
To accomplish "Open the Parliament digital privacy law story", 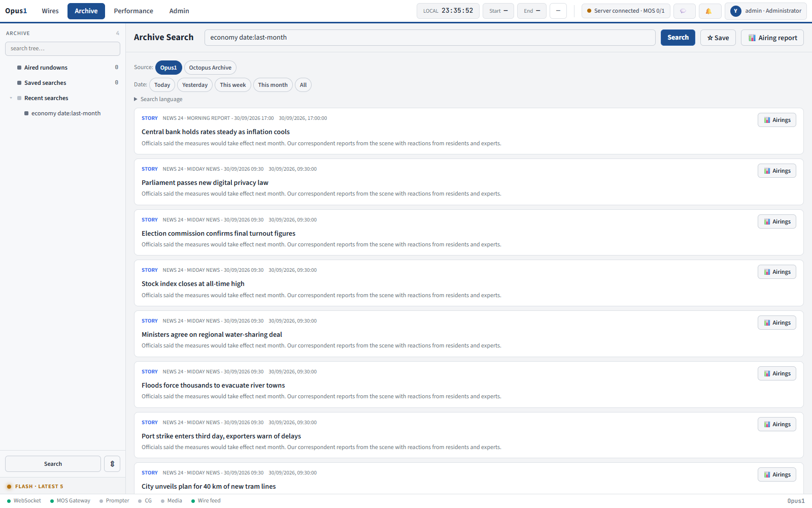I will pyautogui.click(x=205, y=182).
